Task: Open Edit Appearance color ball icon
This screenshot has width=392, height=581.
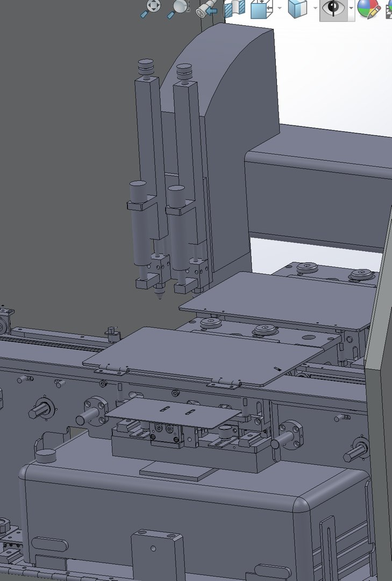Action: coord(368,9)
